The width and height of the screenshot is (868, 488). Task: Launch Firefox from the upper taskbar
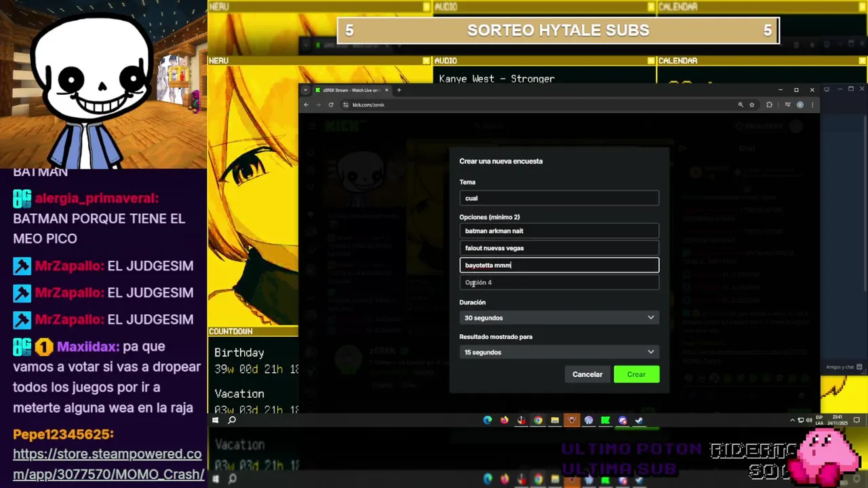pos(505,420)
